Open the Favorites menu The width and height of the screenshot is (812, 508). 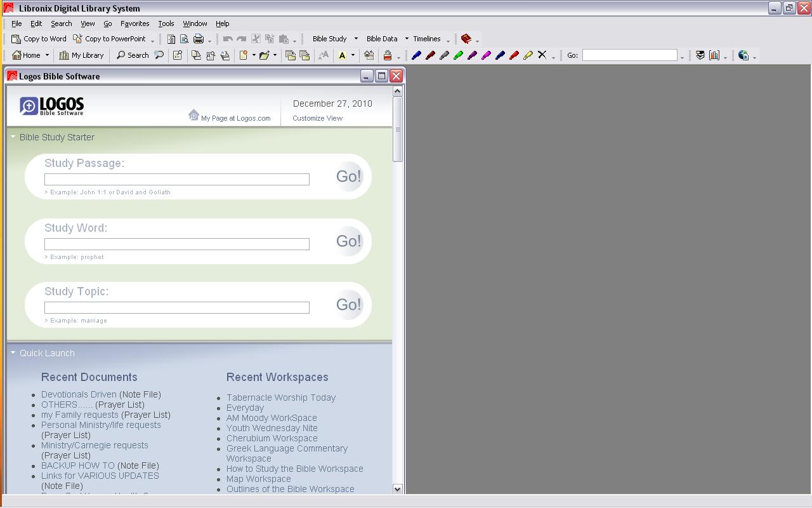[x=135, y=23]
